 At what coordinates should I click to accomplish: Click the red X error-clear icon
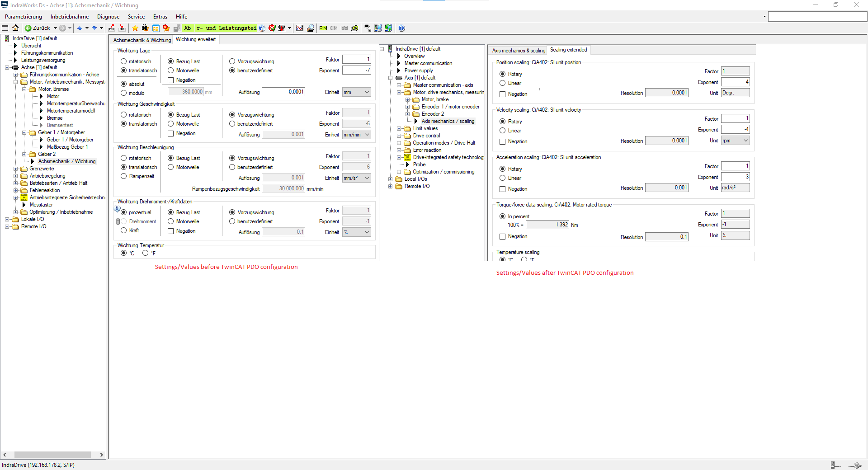point(272,28)
